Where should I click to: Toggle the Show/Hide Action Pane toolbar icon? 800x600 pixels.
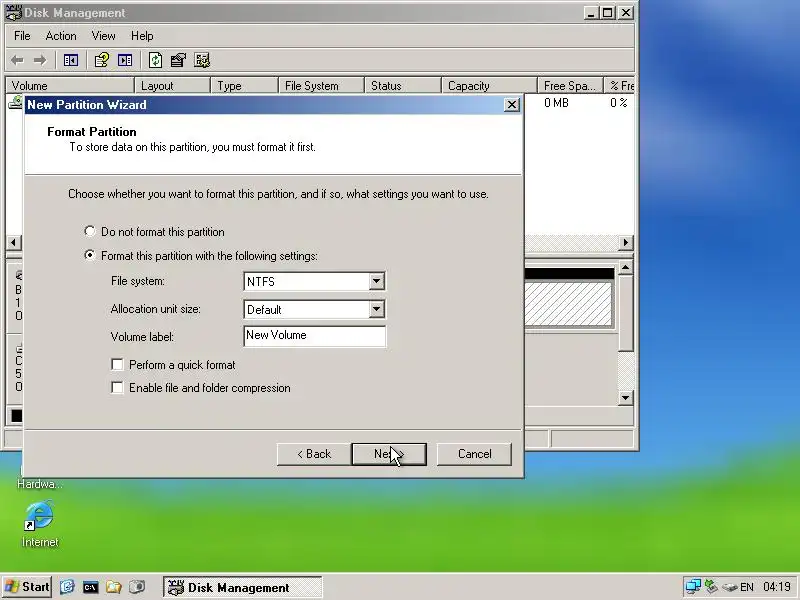[125, 61]
